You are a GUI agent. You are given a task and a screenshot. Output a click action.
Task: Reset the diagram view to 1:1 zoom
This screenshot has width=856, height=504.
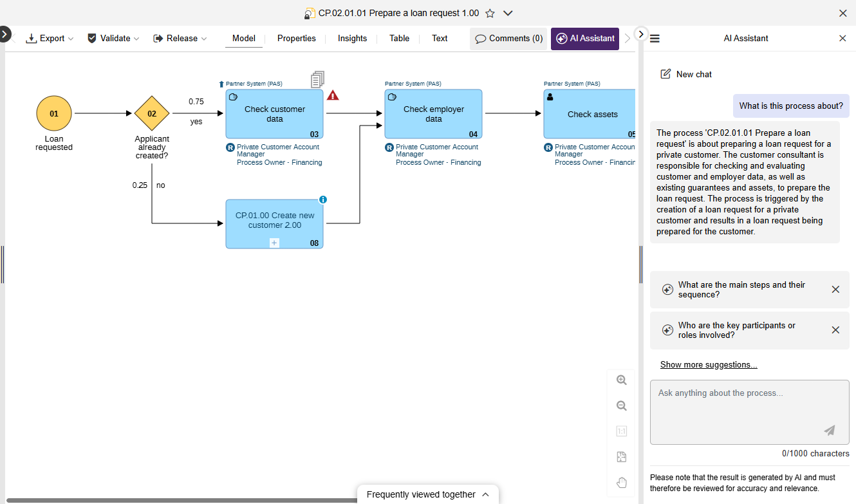(x=621, y=431)
